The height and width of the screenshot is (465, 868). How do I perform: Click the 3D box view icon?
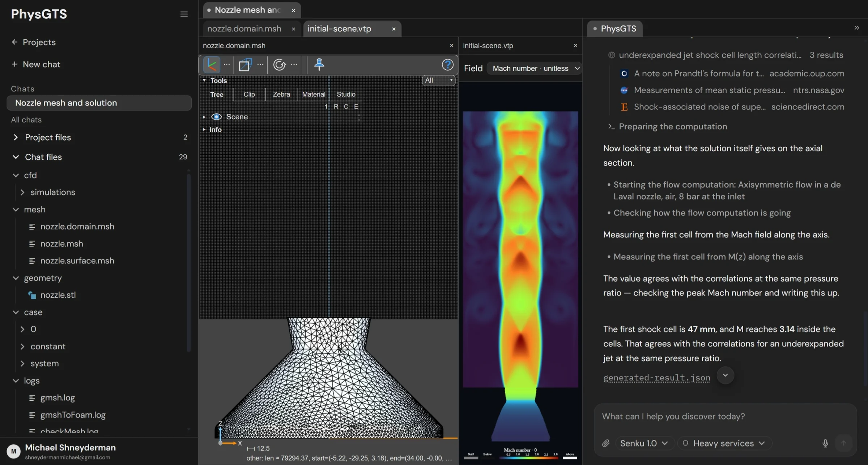(x=245, y=65)
